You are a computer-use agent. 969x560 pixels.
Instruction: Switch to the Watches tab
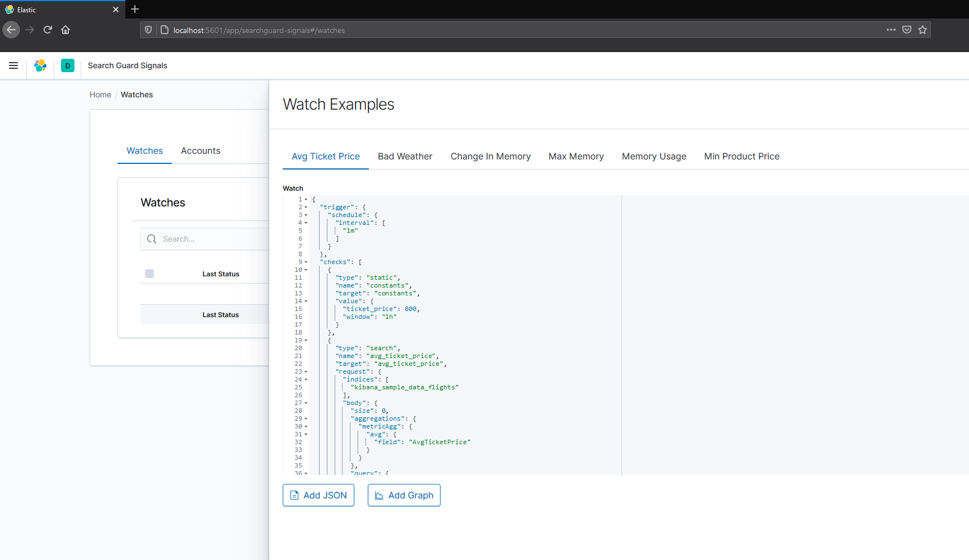click(x=144, y=151)
